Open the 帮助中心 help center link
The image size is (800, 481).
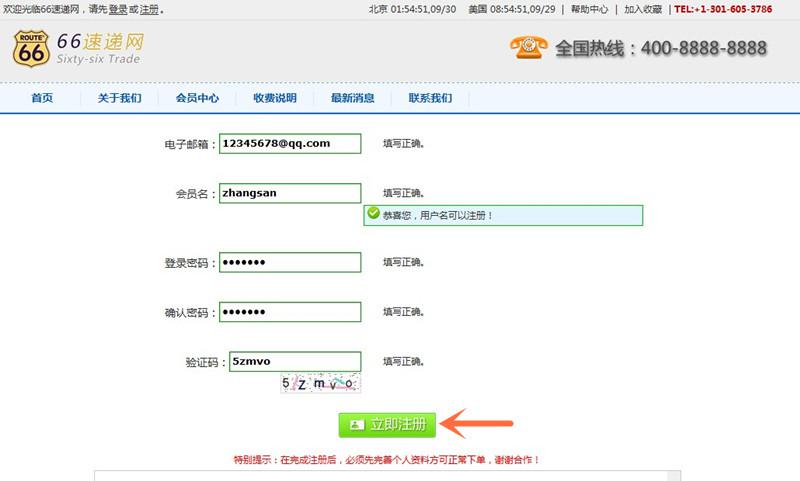[589, 9]
